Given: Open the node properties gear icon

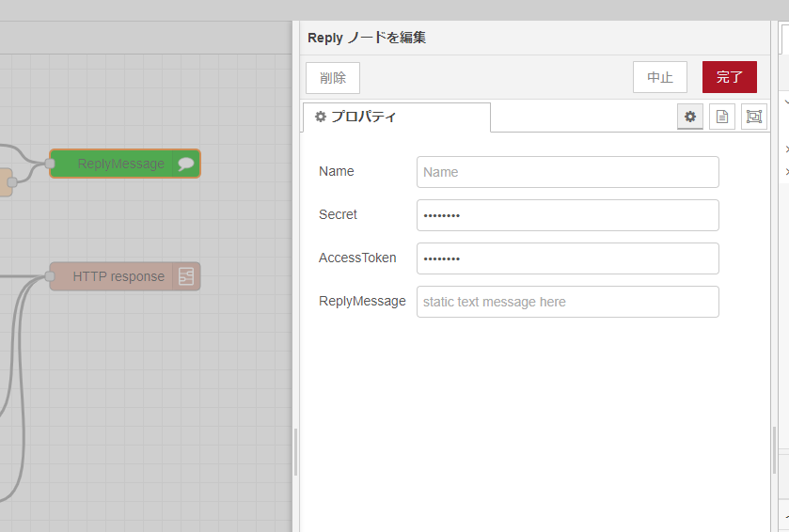Looking at the screenshot, I should [x=690, y=117].
